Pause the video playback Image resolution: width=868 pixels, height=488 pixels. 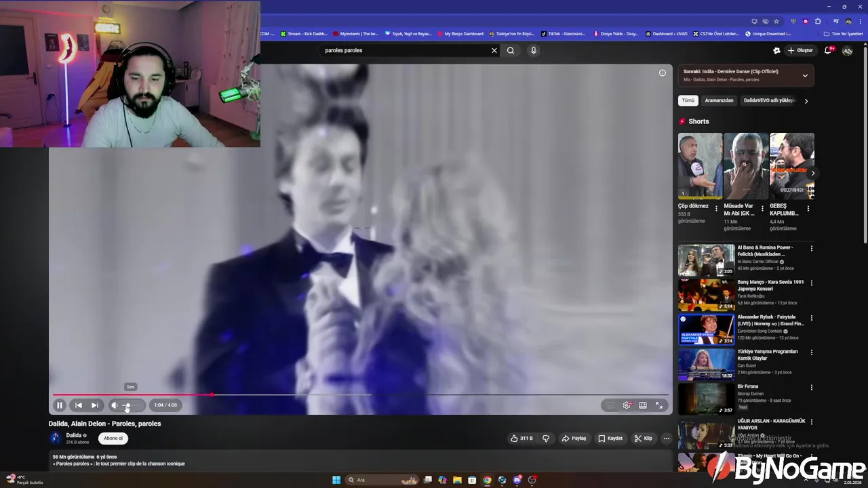[60, 405]
